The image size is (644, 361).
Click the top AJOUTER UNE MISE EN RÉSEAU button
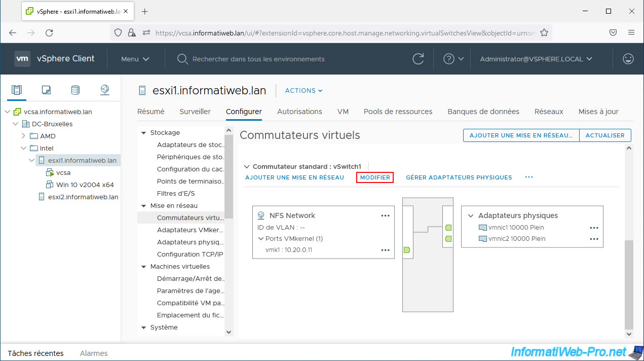click(x=521, y=135)
